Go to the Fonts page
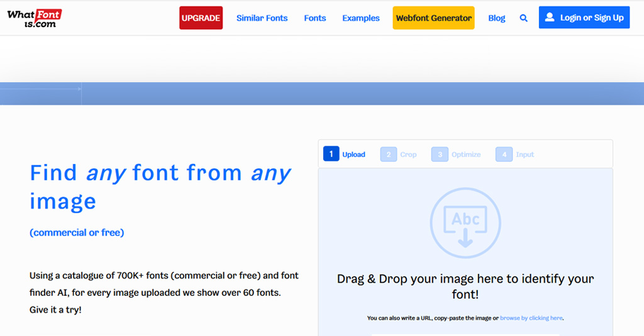The width and height of the screenshot is (644, 336). (314, 18)
